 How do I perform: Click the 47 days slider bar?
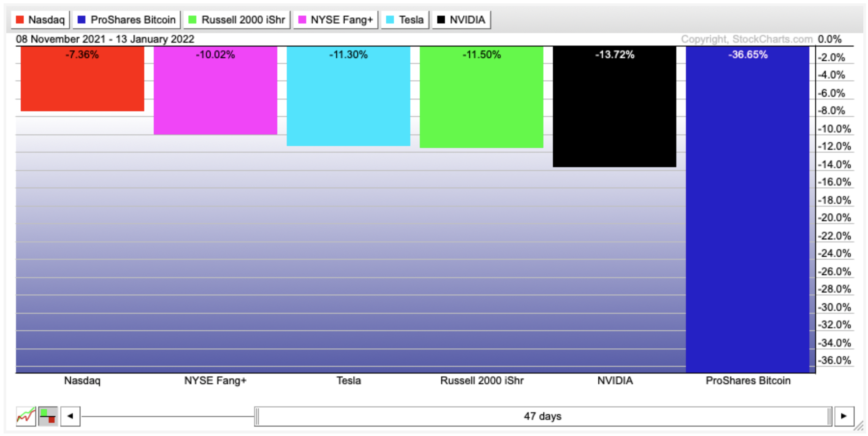543,416
